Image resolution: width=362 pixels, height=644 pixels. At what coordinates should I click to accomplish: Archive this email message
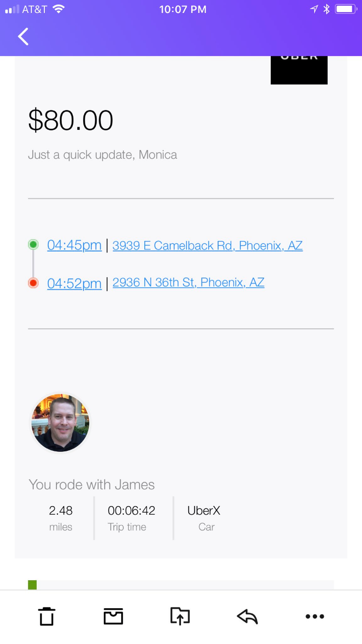(x=113, y=616)
